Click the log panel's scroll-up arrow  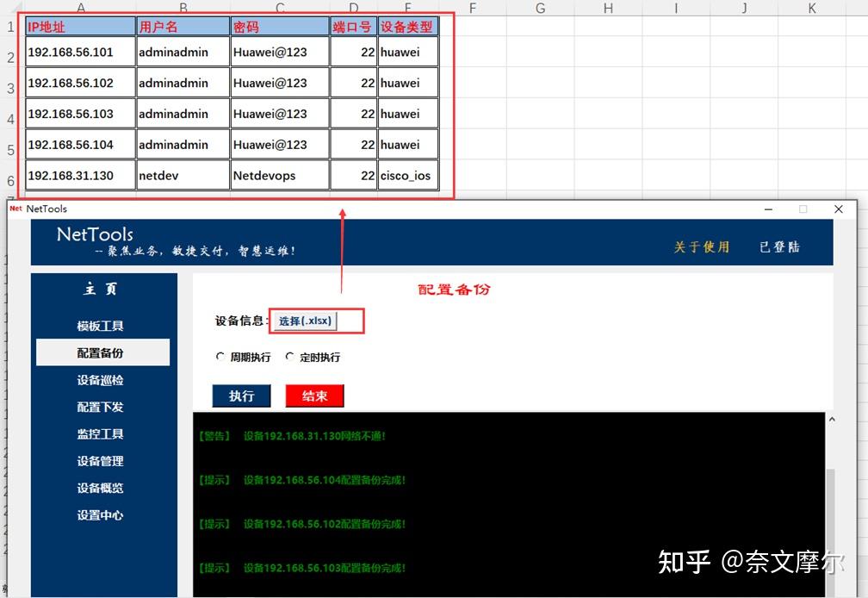(x=832, y=419)
